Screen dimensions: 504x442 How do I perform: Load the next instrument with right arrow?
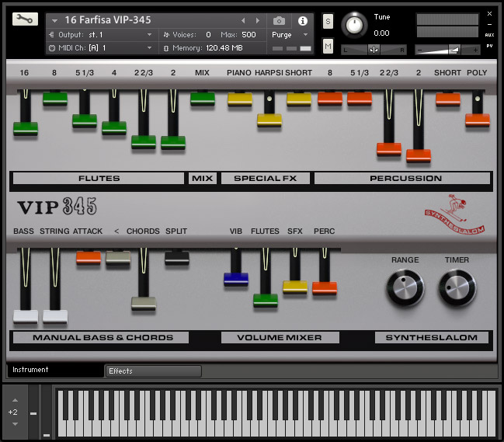tap(258, 20)
